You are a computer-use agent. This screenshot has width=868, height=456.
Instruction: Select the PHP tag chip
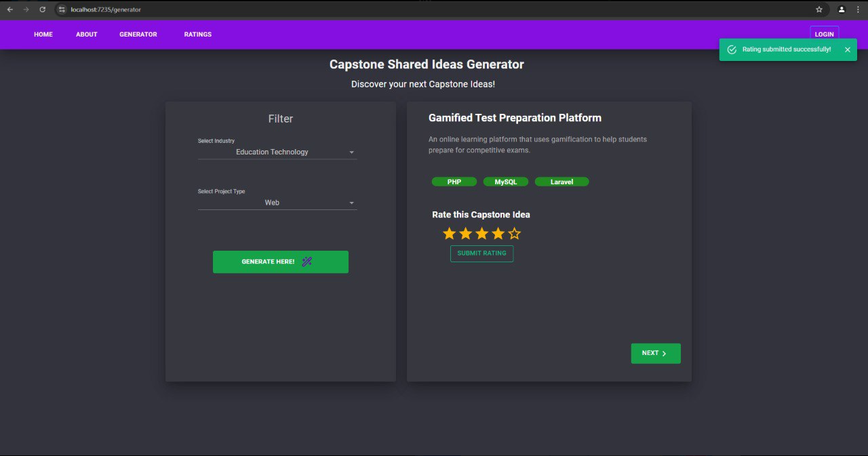pos(454,182)
